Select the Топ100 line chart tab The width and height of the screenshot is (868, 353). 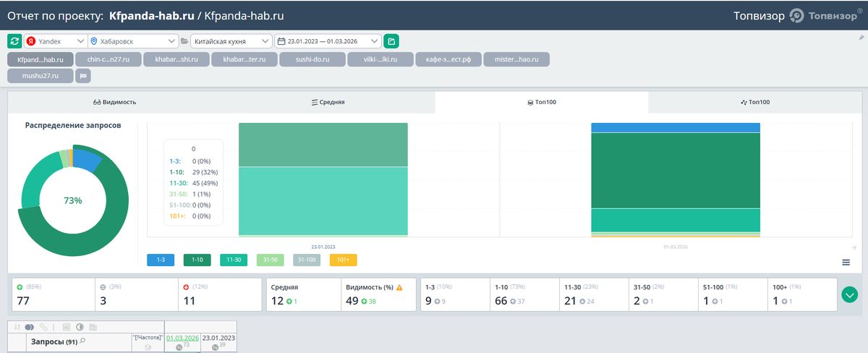coord(754,102)
